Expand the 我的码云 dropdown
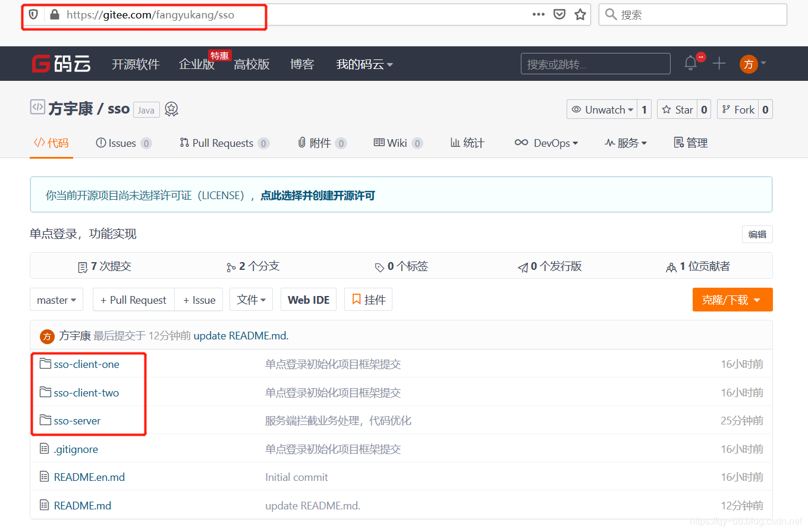The image size is (808, 532). click(x=364, y=64)
